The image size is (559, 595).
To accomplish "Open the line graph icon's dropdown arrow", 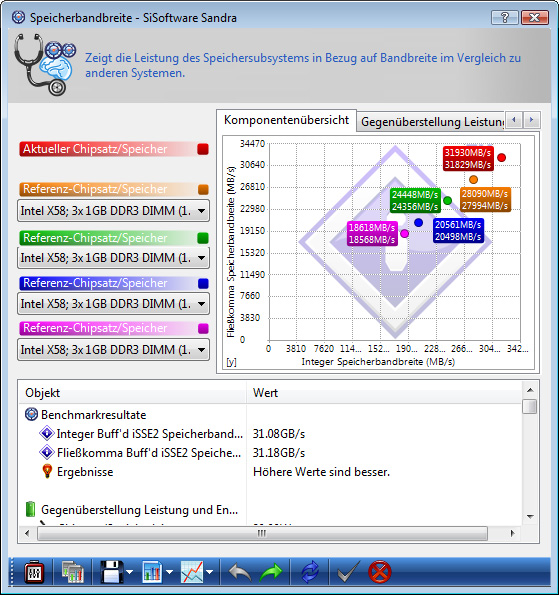I will [209, 572].
